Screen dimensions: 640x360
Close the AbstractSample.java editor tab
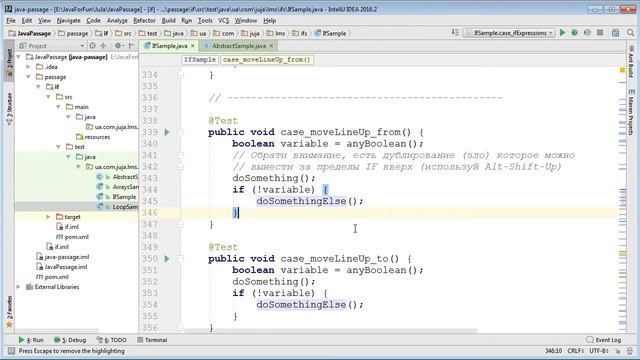pos(271,46)
